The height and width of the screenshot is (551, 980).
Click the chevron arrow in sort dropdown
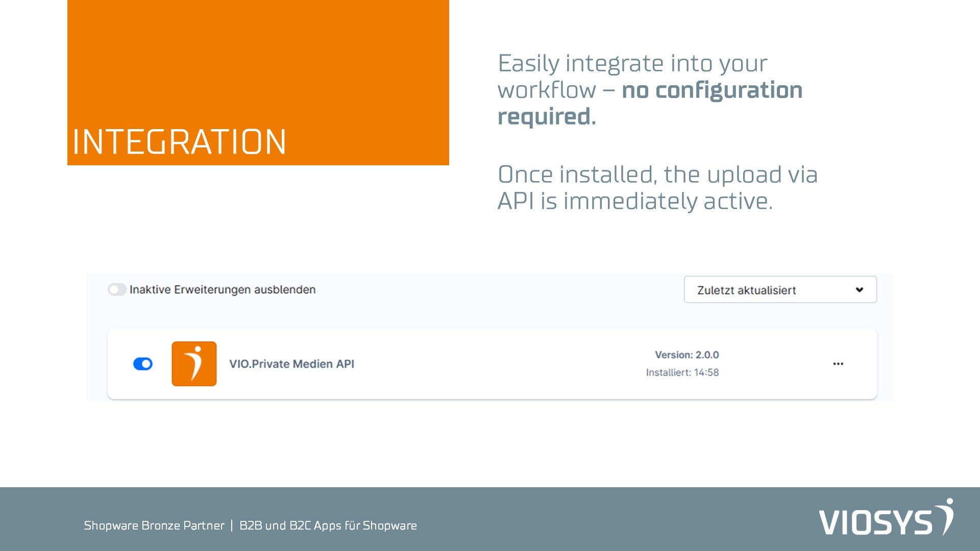tap(860, 290)
